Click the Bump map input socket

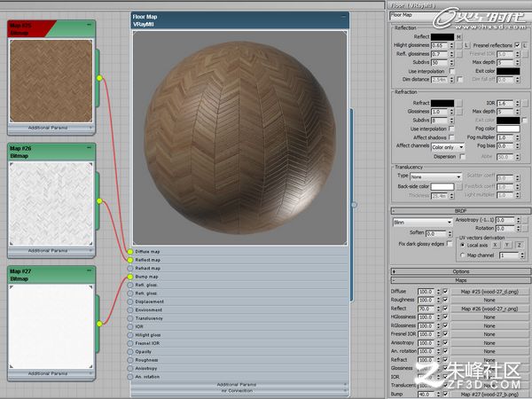tap(130, 277)
